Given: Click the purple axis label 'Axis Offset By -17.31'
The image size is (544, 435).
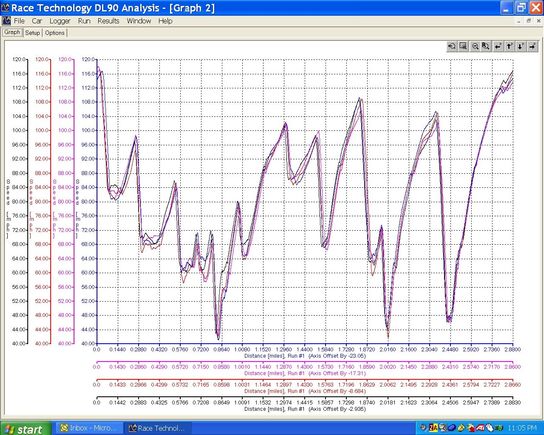Looking at the screenshot, I should (x=337, y=374).
